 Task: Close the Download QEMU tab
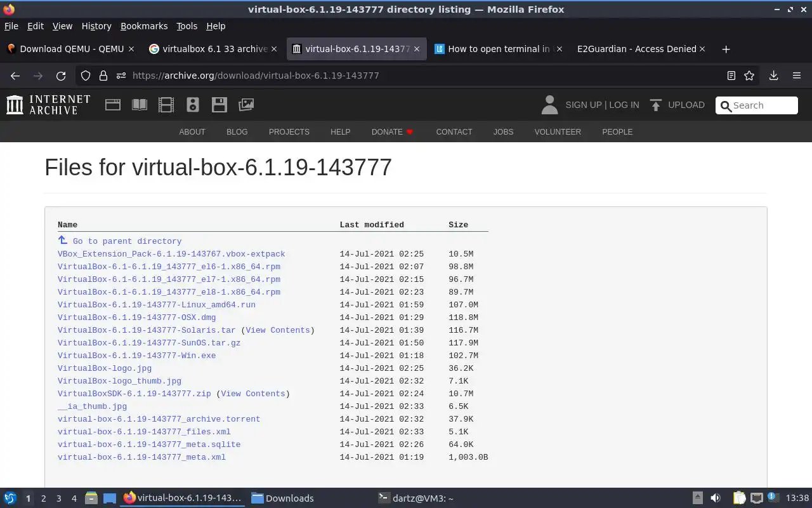coord(131,49)
